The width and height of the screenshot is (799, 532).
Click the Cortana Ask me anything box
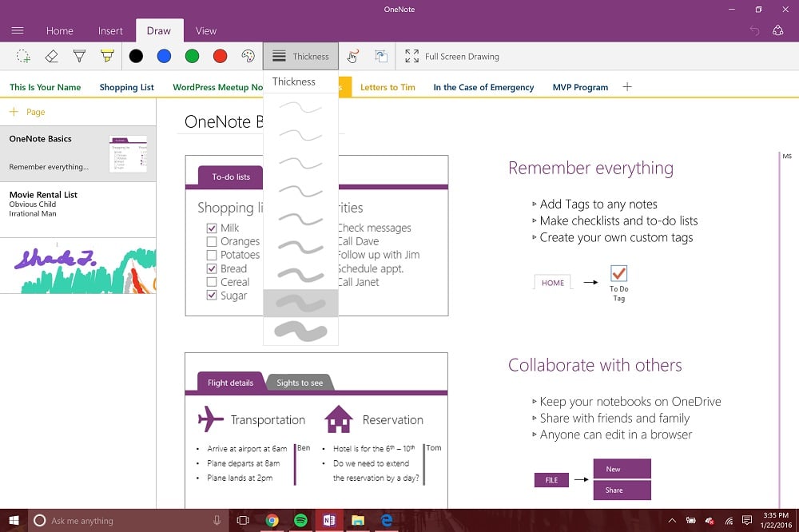128,520
